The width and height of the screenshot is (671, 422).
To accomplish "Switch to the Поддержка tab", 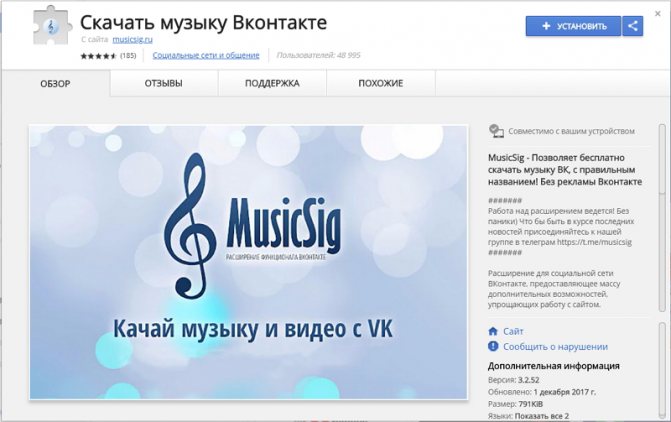I will [x=272, y=83].
